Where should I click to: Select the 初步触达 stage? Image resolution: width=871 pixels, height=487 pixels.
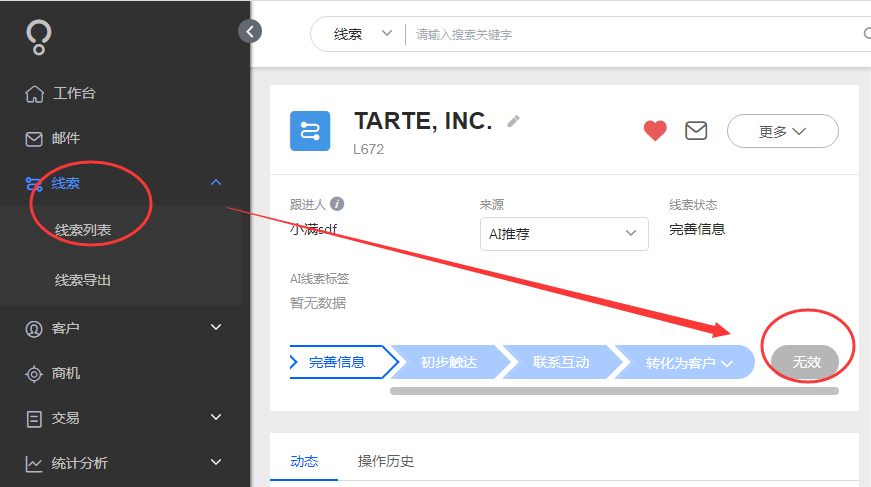[x=449, y=363]
